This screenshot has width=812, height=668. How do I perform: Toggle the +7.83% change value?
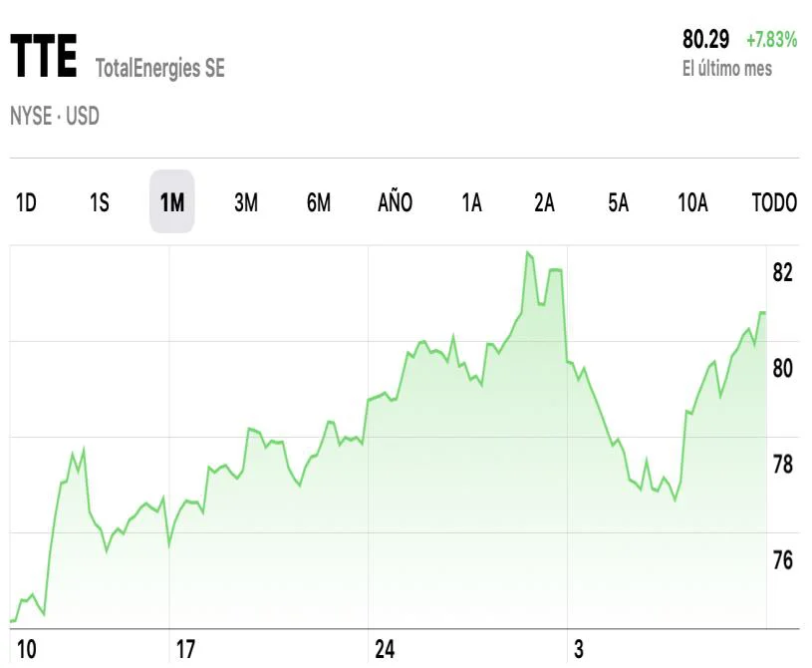coord(772,40)
